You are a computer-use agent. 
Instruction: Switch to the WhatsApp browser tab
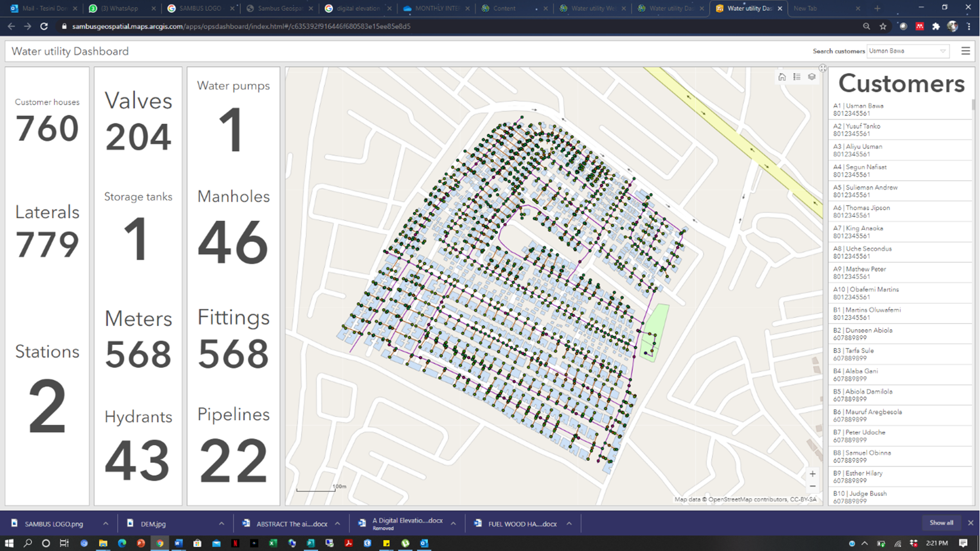pyautogui.click(x=120, y=8)
